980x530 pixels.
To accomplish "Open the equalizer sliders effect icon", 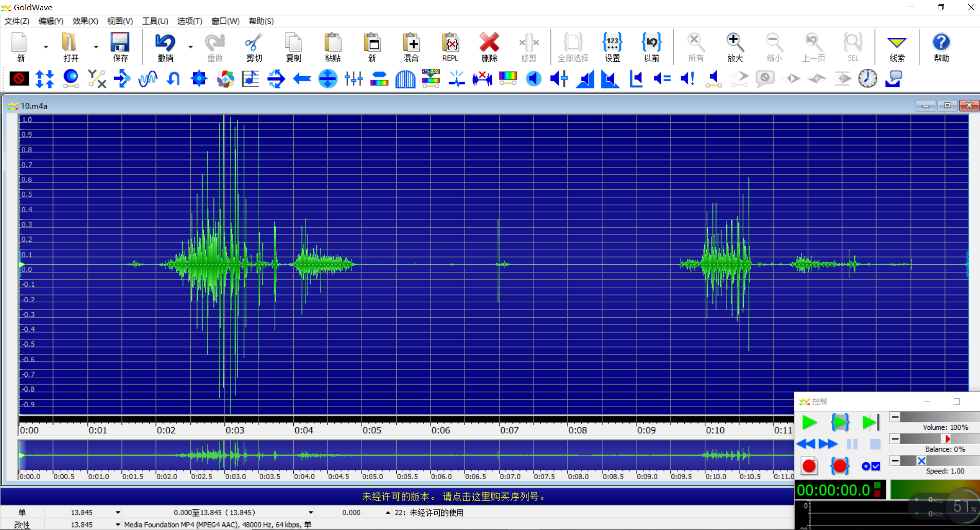I will click(x=353, y=79).
